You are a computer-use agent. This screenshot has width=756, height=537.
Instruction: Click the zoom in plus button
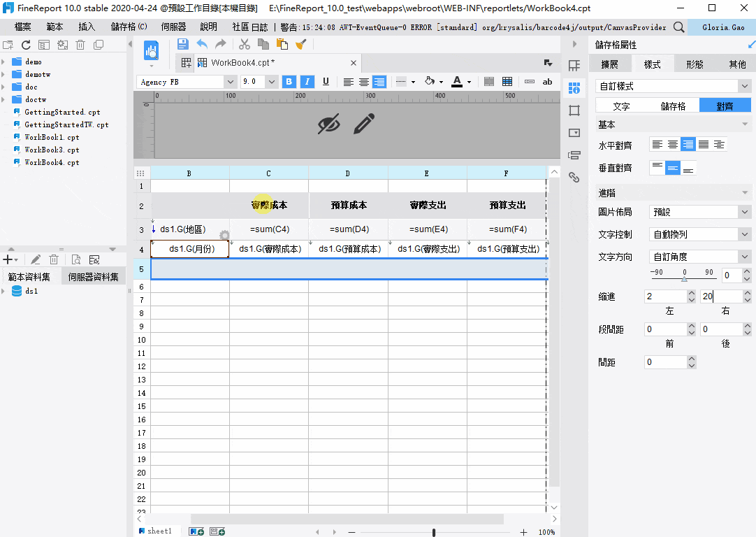(523, 532)
